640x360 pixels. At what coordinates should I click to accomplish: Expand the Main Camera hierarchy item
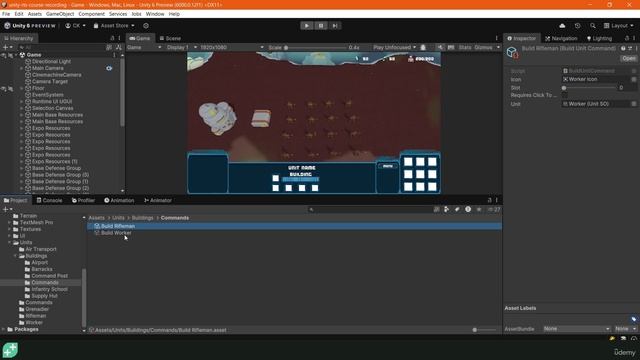pos(22,68)
